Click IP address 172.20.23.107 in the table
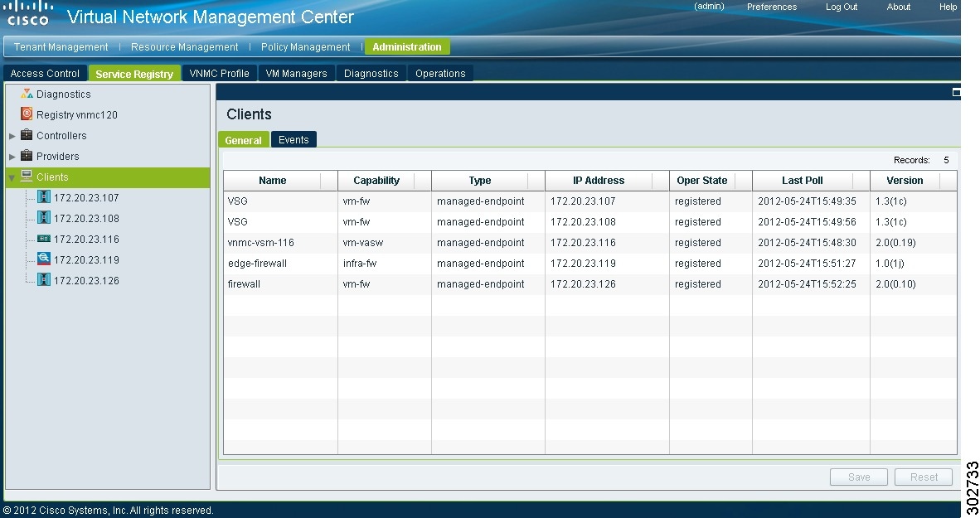Image resolution: width=980 pixels, height=518 pixels. pyautogui.click(x=583, y=201)
